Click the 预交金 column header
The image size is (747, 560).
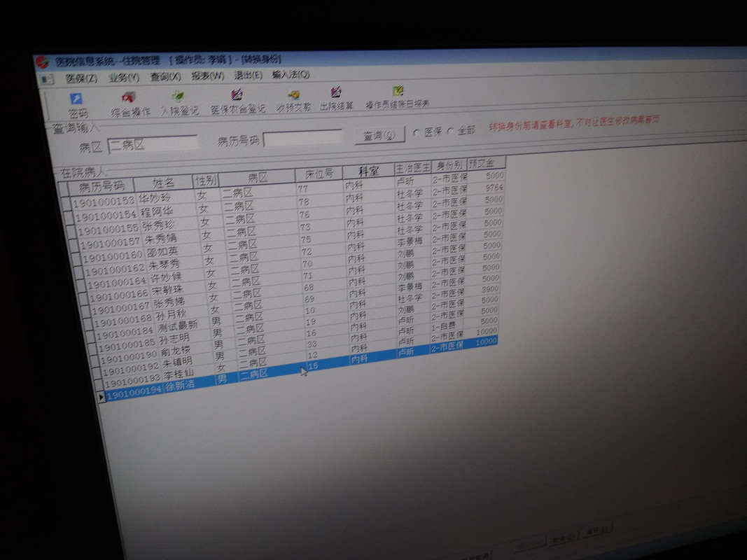pos(487,163)
